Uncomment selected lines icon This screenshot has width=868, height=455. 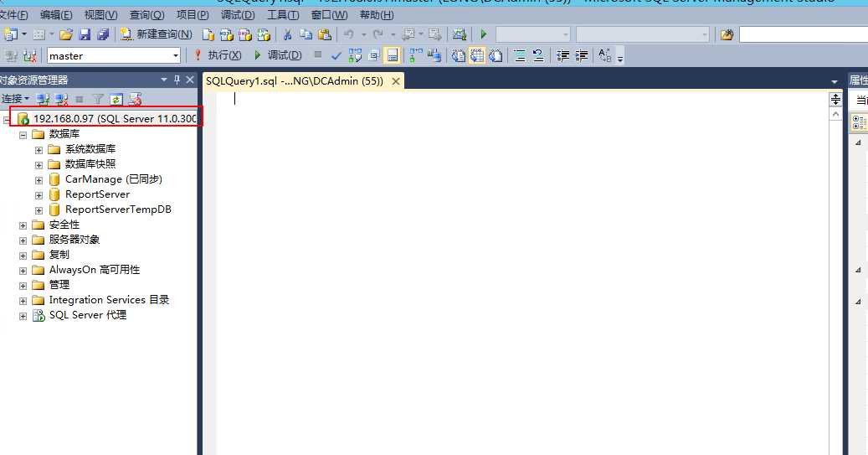(x=538, y=55)
